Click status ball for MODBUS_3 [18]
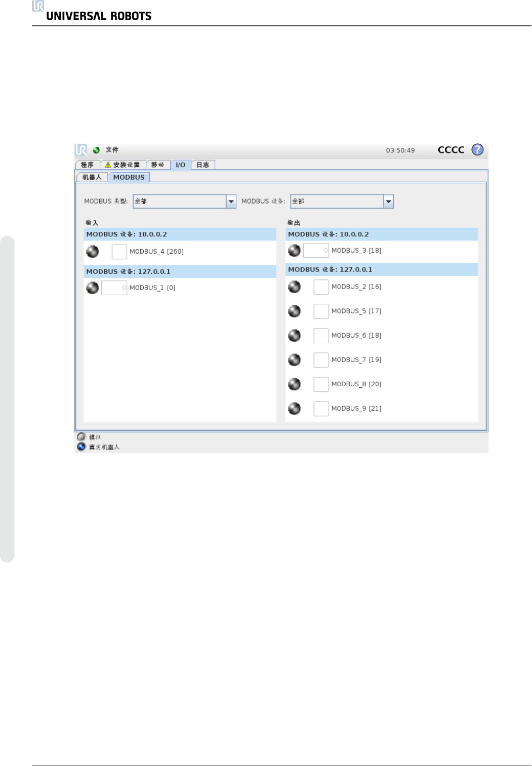 coord(294,250)
